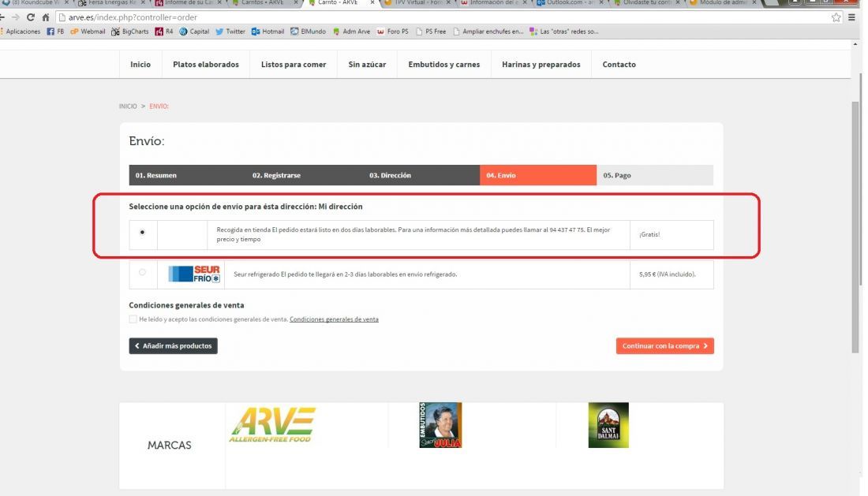Screen dimensions: 868x496
Task: Switch to the Fersa Energías tab
Action: [110, 3]
